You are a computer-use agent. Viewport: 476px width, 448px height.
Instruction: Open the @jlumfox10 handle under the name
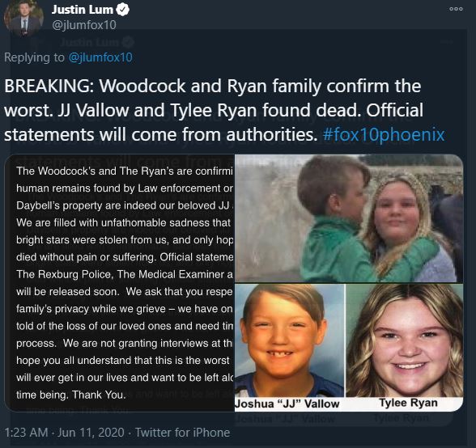tap(84, 25)
